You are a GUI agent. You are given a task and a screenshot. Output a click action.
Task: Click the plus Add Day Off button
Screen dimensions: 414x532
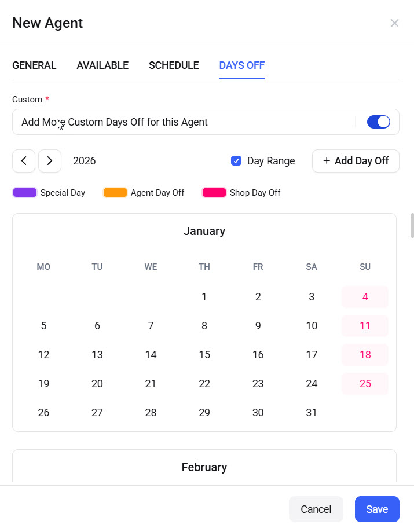coord(356,161)
